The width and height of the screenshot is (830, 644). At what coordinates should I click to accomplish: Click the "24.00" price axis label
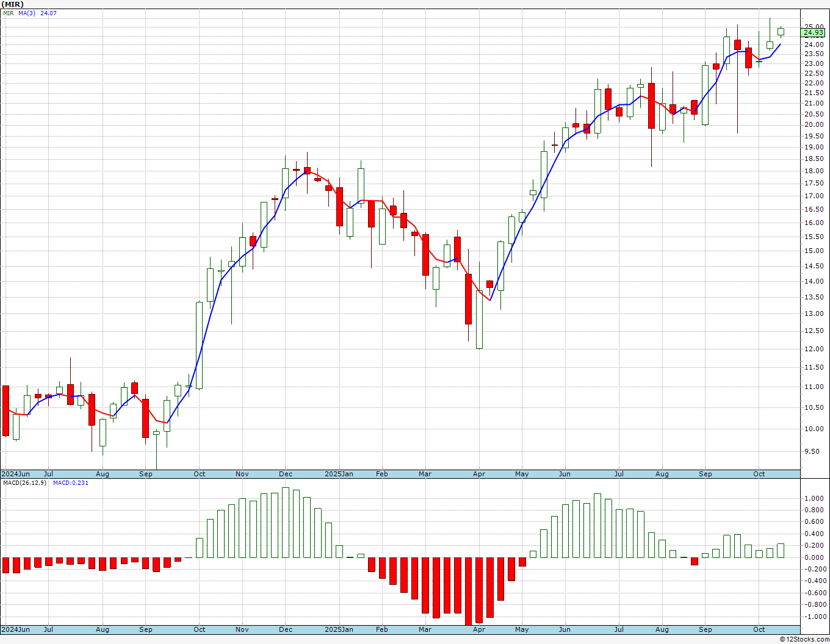point(814,45)
